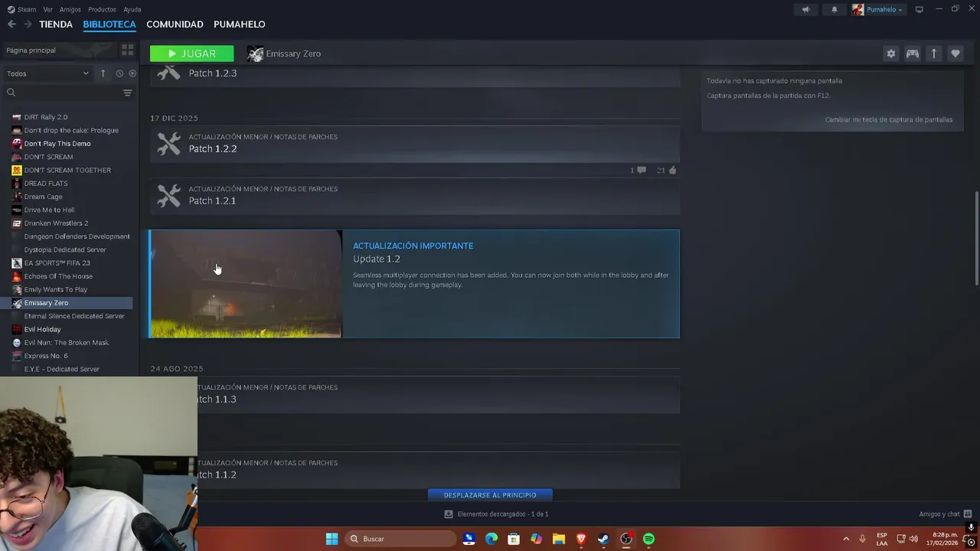Select Don't Play This Demo in the library

tap(57, 144)
